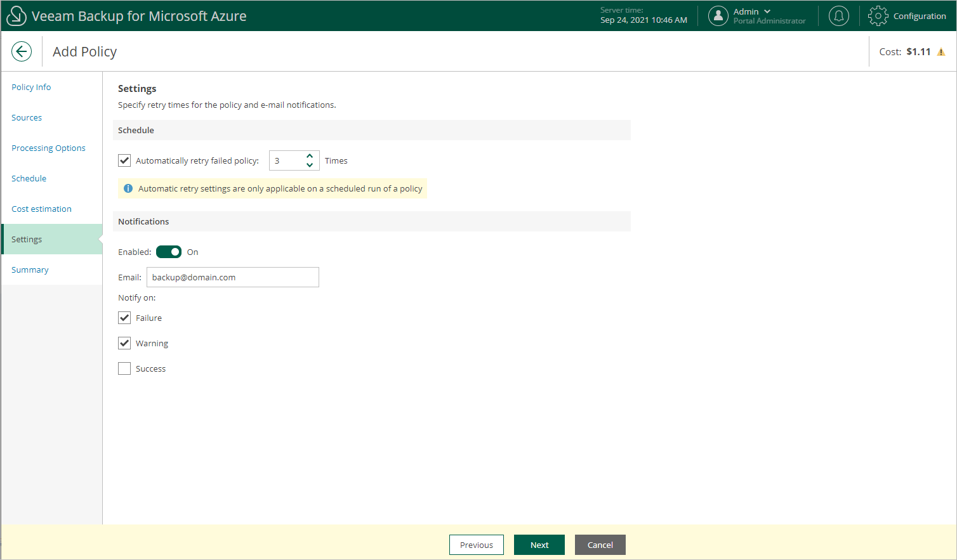Click the automatic retry settings notice text
The width and height of the screenshot is (957, 560).
[x=280, y=188]
